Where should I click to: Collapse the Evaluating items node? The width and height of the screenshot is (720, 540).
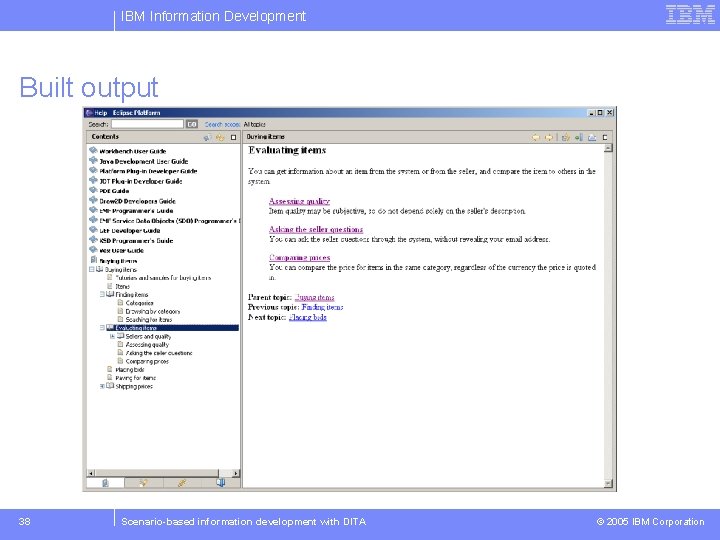[x=102, y=328]
